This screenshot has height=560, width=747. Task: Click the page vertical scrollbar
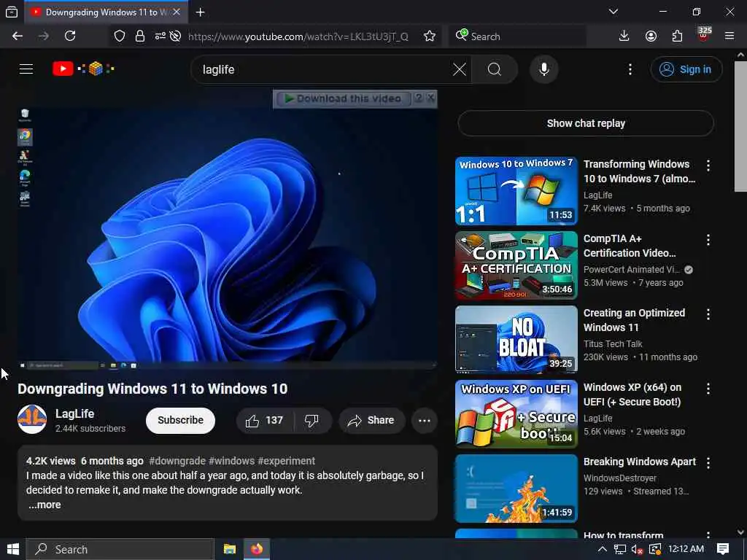click(740, 125)
